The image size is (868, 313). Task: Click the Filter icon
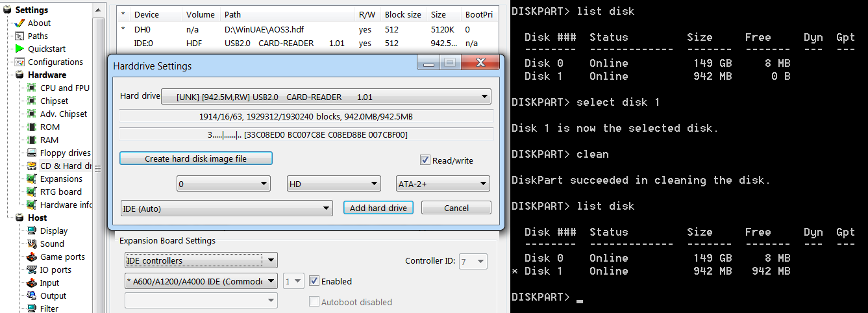tap(31, 308)
